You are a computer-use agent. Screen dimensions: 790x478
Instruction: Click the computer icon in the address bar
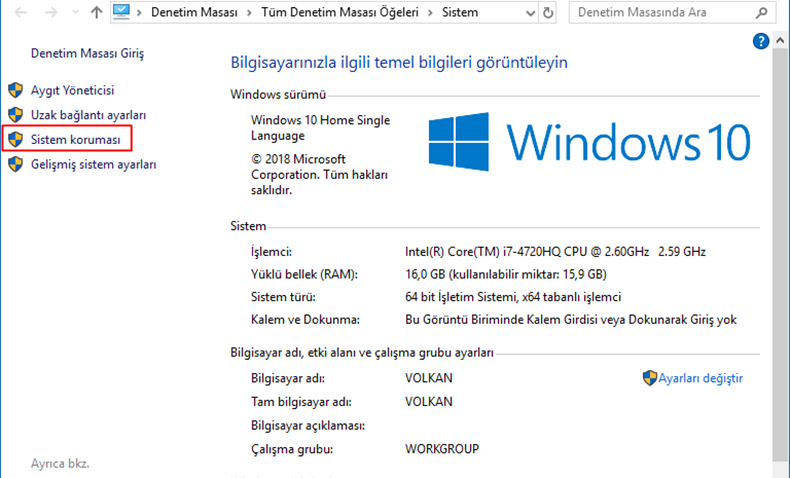(x=121, y=12)
